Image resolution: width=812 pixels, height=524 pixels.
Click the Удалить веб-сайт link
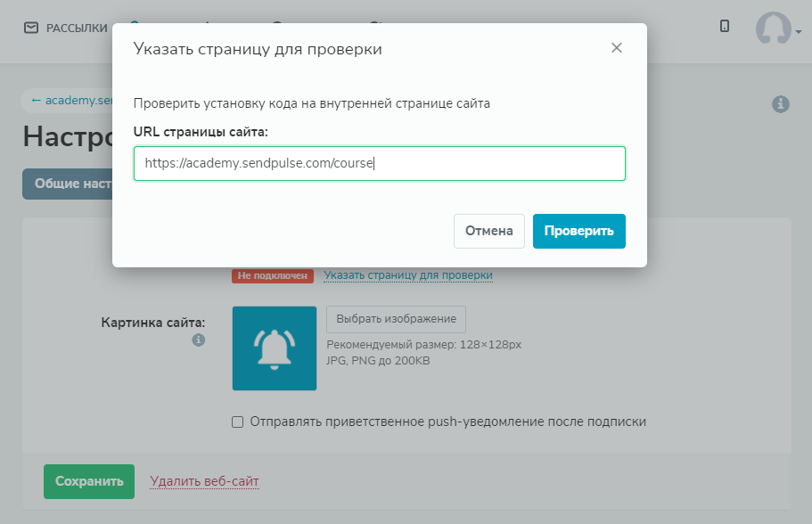(x=204, y=481)
